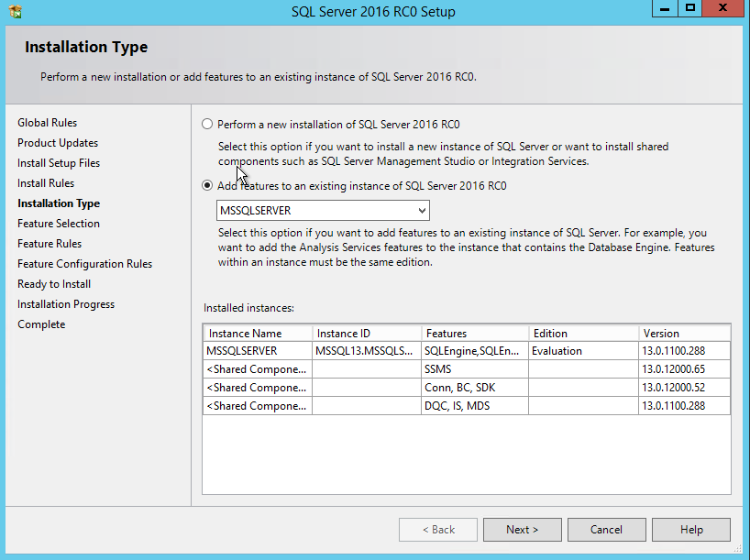
Task: Click the Next button
Action: point(523,530)
